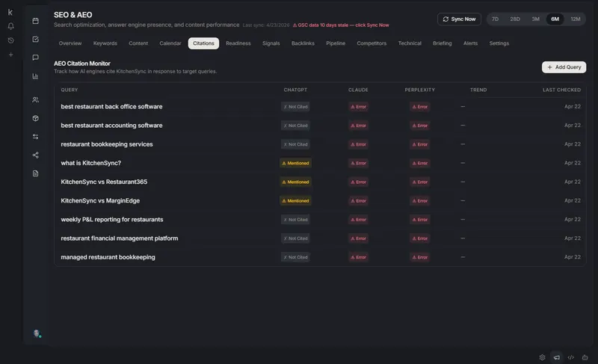Click query 'KitchenSync vs Restaurant365'
This screenshot has width=598, height=364.
pos(104,182)
